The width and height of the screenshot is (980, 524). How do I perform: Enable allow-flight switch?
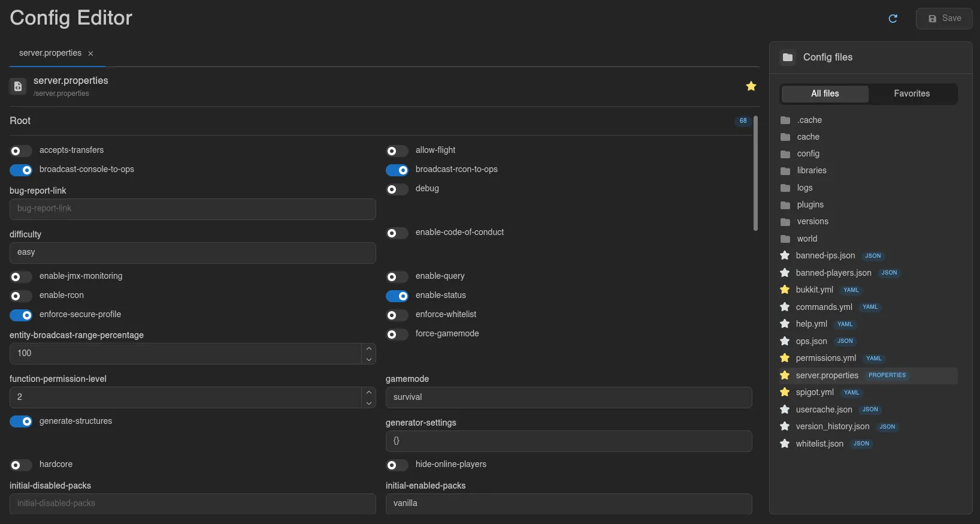pos(397,151)
